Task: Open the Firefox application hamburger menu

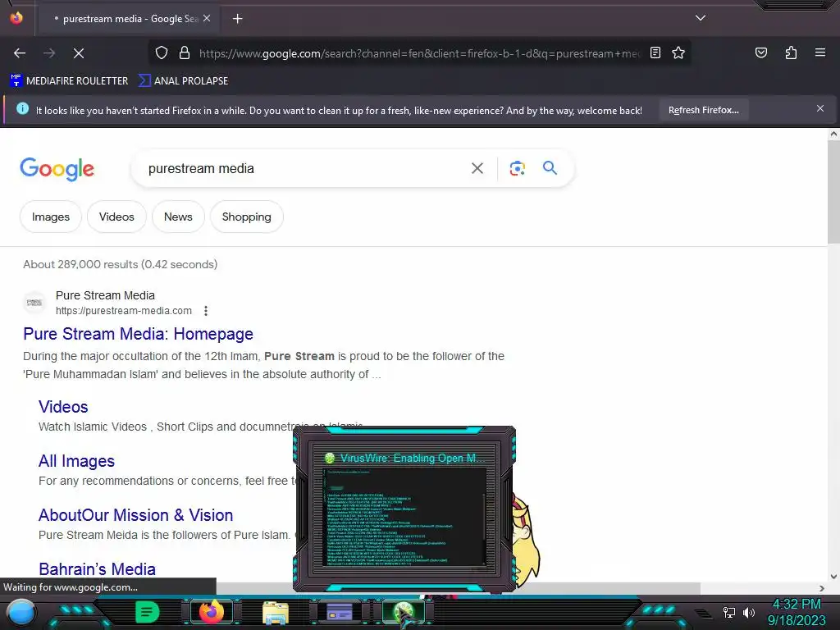Action: [x=820, y=52]
